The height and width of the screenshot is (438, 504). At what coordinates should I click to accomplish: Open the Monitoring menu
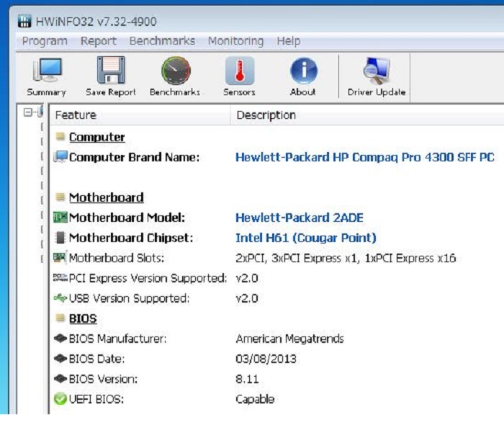pos(235,41)
